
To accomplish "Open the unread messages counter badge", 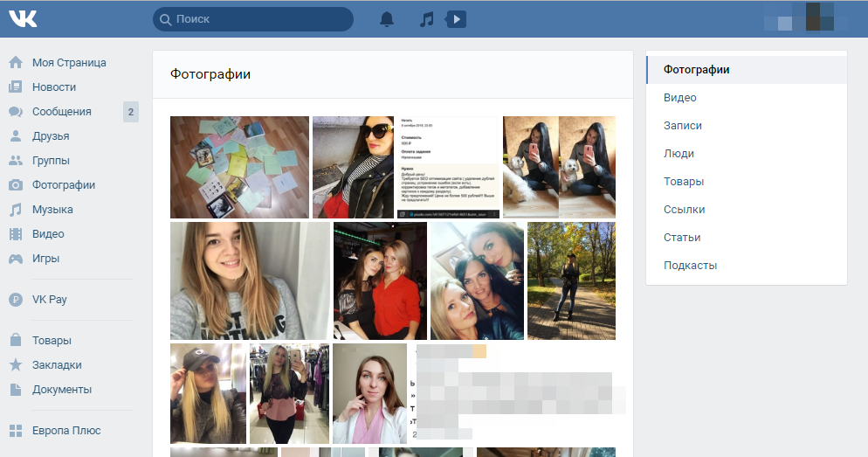I will 130,112.
